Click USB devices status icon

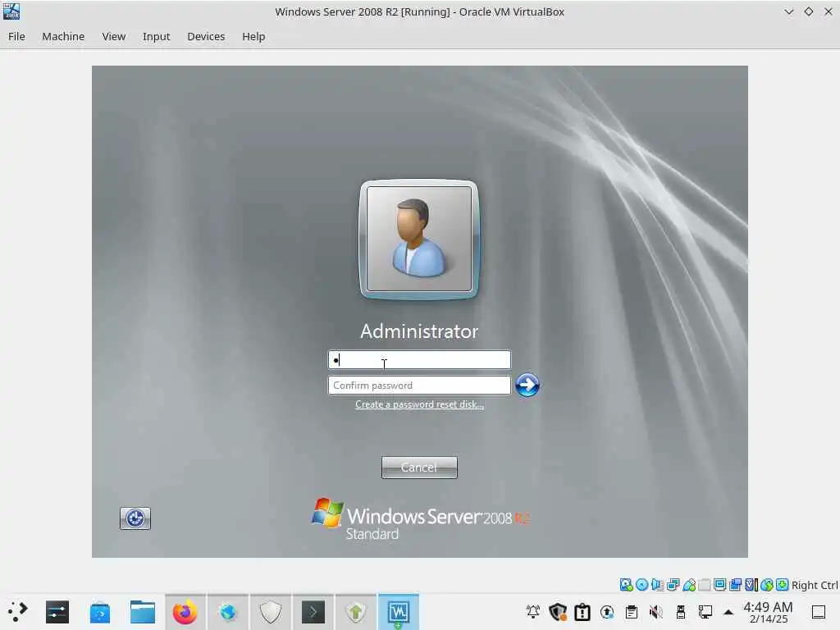tap(689, 584)
